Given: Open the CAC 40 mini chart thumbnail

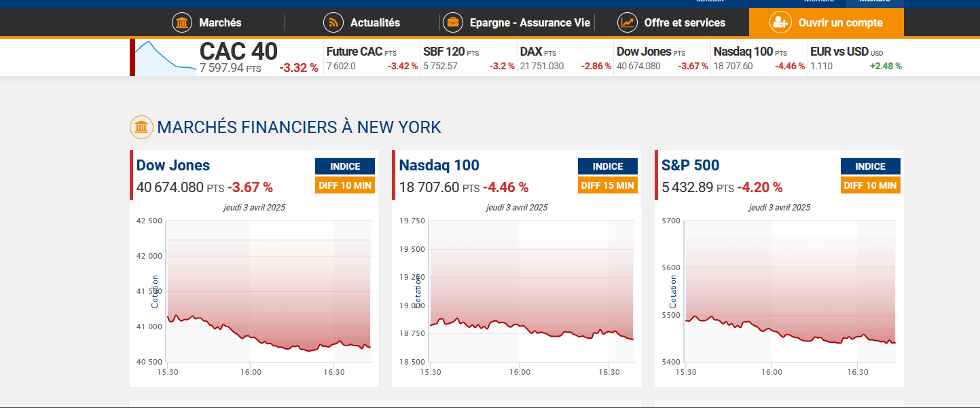Looking at the screenshot, I should pos(166,57).
